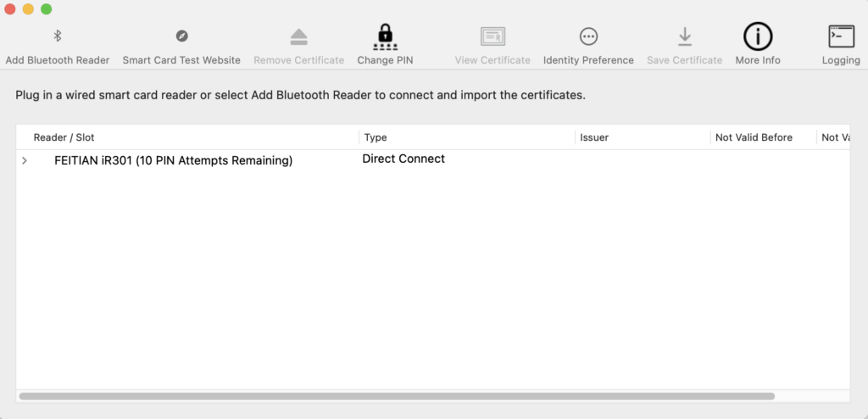Open Identity Preference ellipsis icon
Viewport: 868px width, 419px height.
[x=588, y=36]
